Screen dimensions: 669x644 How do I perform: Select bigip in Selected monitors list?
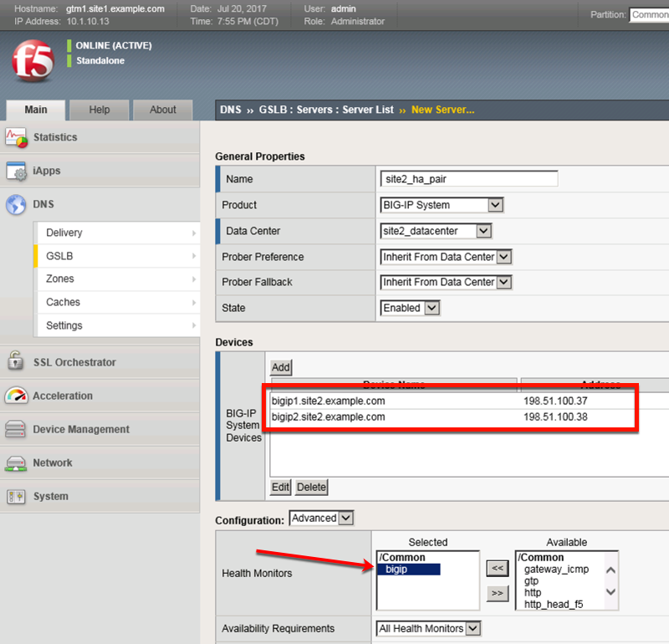[409, 570]
